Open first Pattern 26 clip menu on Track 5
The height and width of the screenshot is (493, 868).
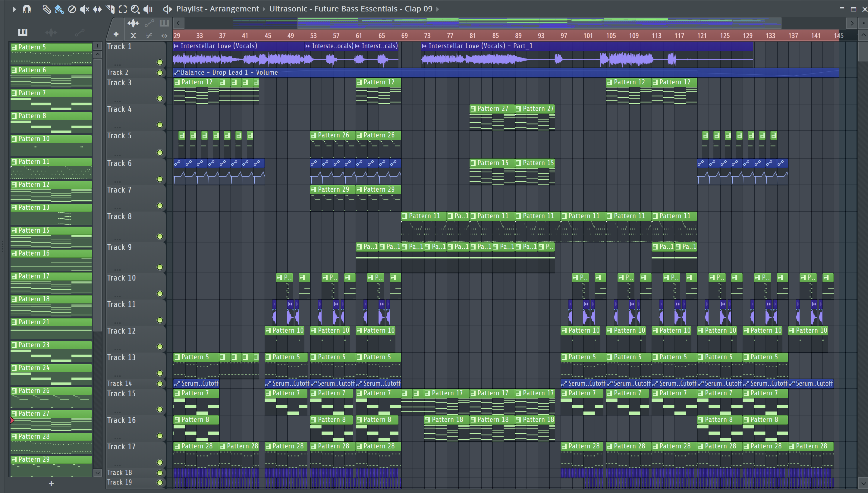[x=313, y=135]
